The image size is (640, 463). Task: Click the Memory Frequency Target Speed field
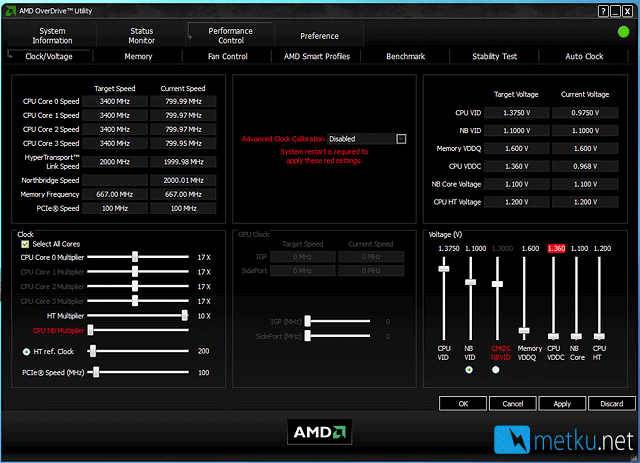click(x=115, y=194)
